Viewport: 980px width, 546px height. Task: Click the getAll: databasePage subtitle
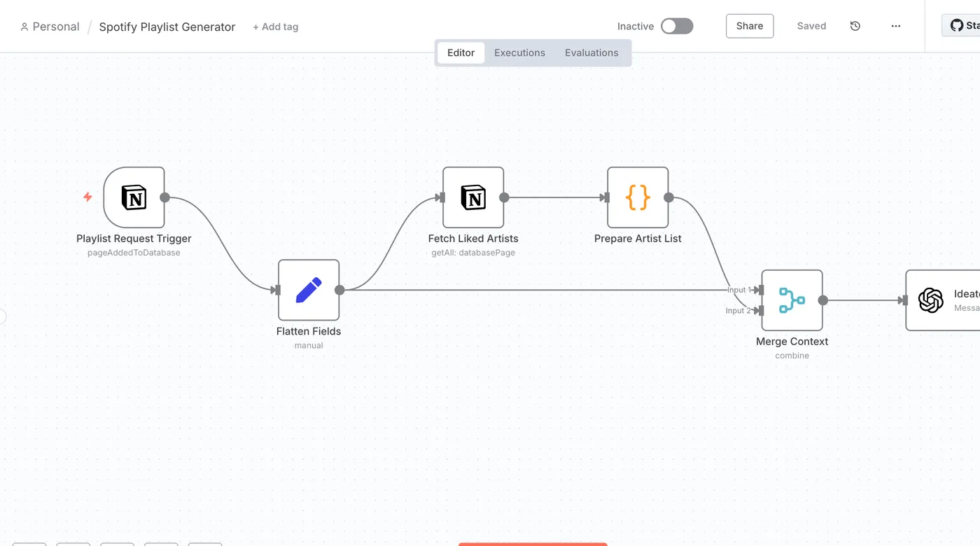point(473,253)
